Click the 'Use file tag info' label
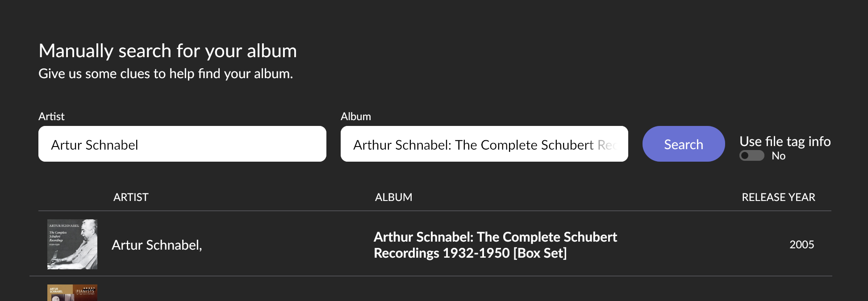This screenshot has height=301, width=868. coord(785,142)
